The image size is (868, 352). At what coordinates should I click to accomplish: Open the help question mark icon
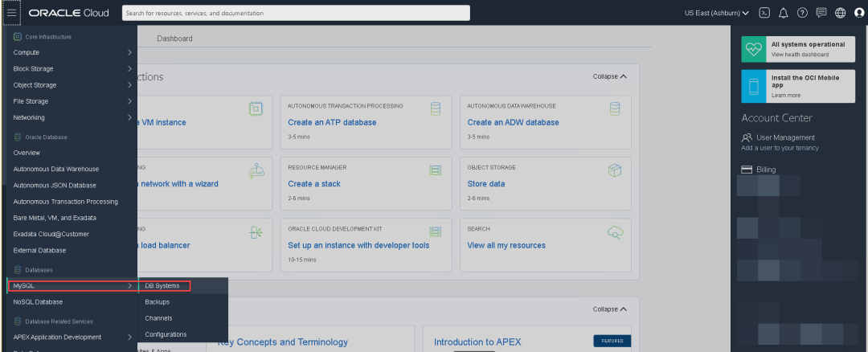[802, 13]
